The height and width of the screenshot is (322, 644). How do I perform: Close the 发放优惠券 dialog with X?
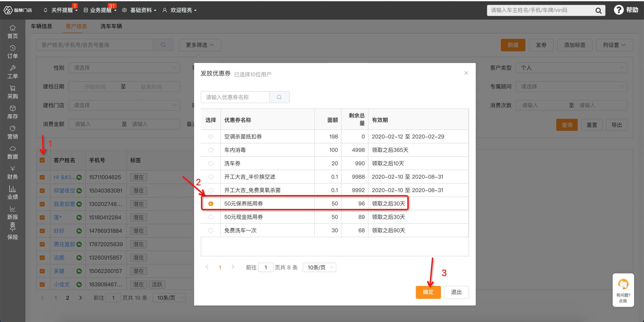[466, 73]
